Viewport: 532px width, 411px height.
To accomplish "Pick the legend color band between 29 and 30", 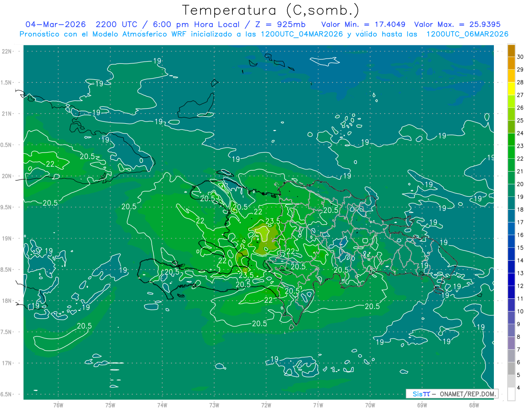I will click(x=511, y=63).
